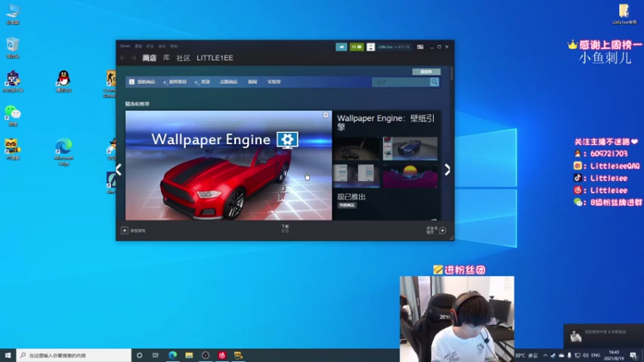Open the WeChat desktop shortcut
This screenshot has width=644, height=362.
[x=13, y=115]
